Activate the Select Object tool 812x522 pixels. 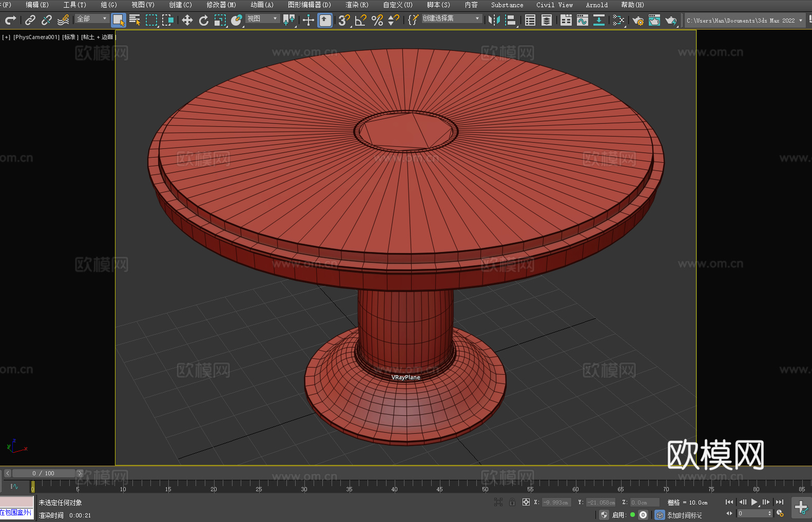coord(119,20)
